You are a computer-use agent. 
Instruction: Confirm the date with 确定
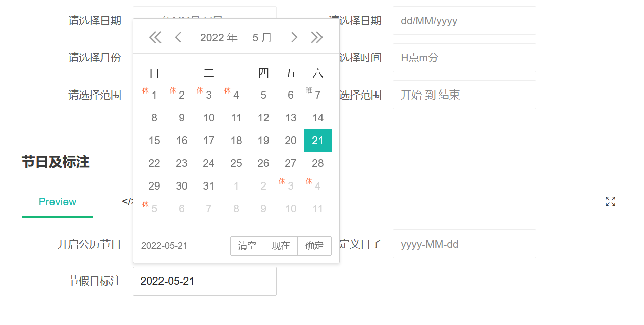coord(314,246)
